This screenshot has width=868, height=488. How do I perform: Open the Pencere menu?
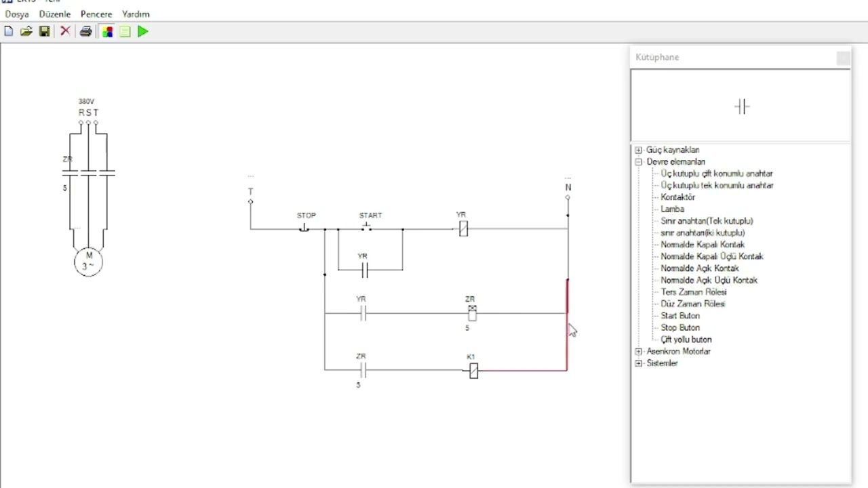[96, 14]
